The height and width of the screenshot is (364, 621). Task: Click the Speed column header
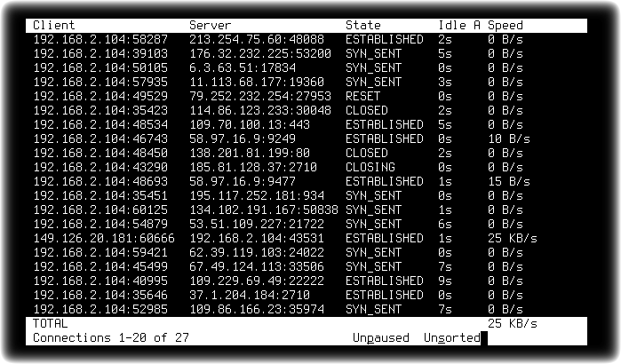[506, 26]
